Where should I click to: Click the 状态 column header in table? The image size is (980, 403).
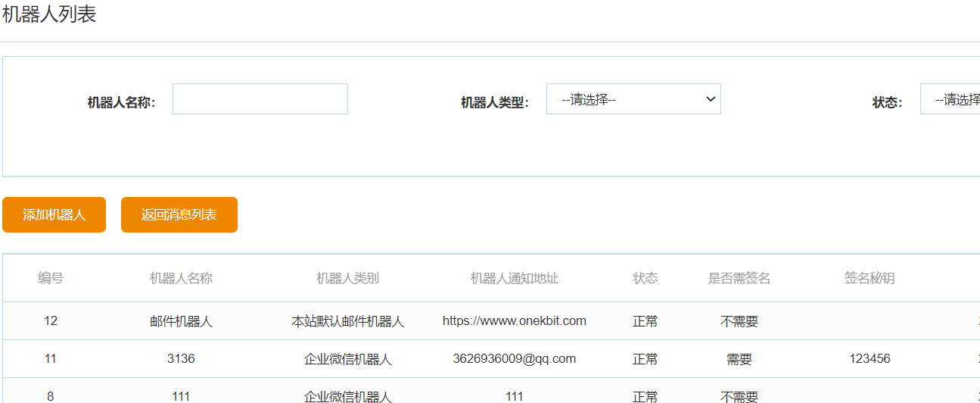(x=645, y=278)
